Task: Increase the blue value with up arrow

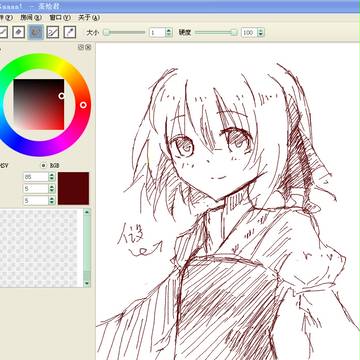Action: 52,198
